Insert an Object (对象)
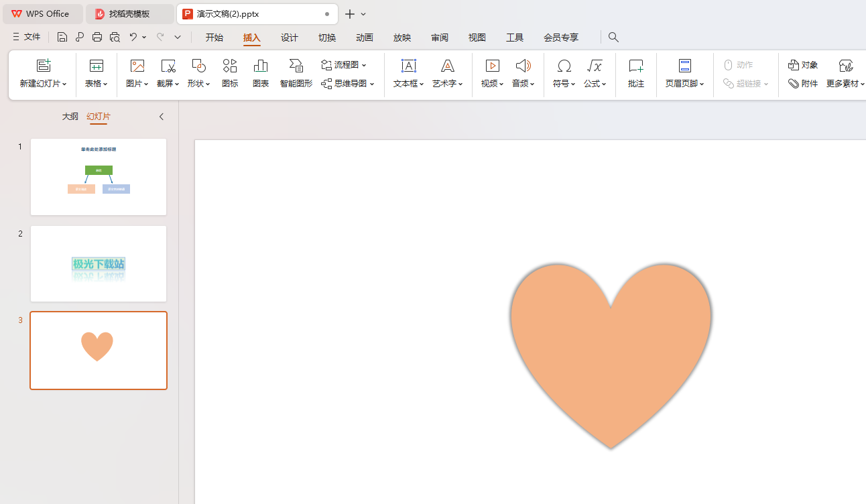 coord(803,65)
